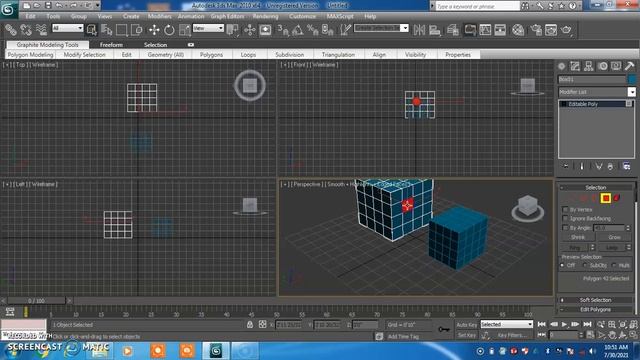Viewport: 640px width, 360px height.
Task: Toggle the Auto Key button
Action: tap(467, 325)
